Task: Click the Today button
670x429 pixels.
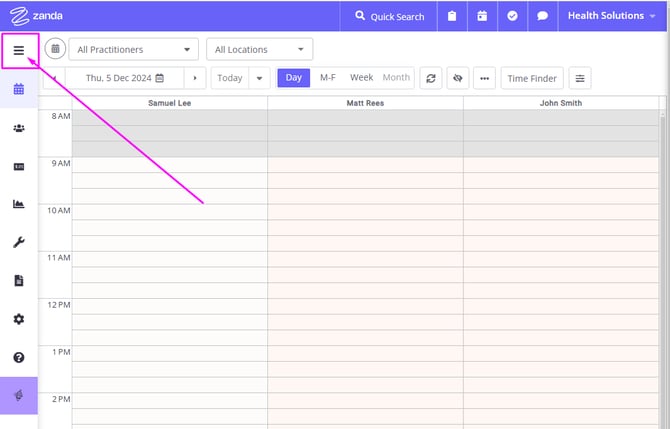Action: 229,78
